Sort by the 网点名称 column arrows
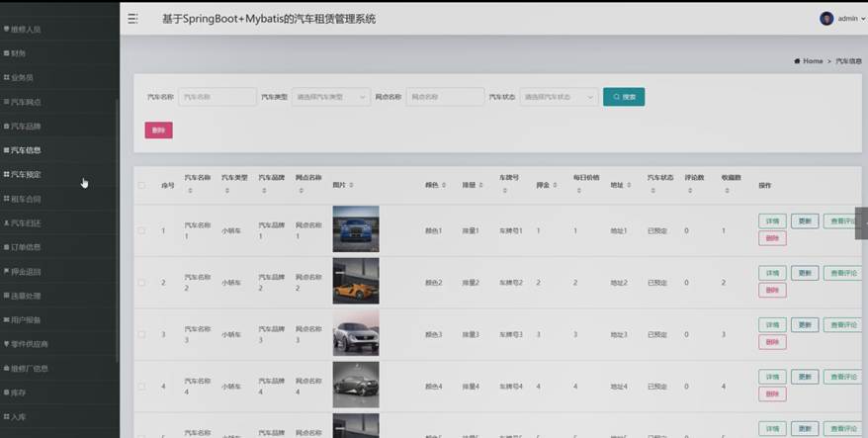868x438 pixels. (302, 191)
